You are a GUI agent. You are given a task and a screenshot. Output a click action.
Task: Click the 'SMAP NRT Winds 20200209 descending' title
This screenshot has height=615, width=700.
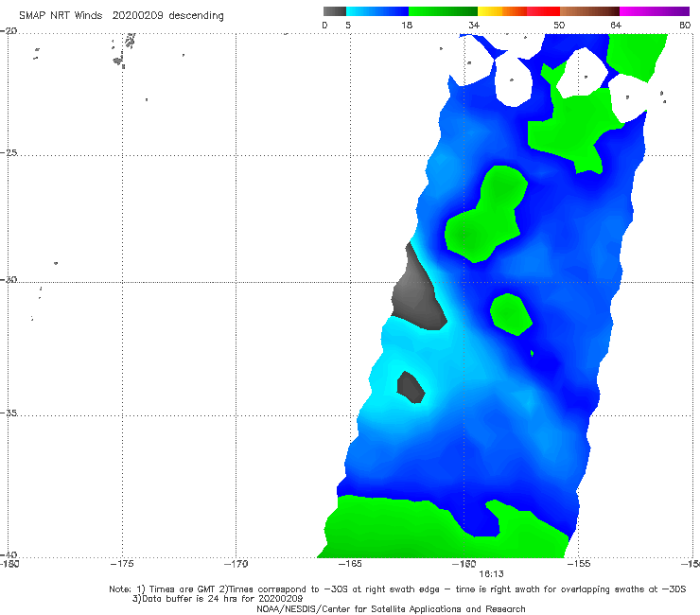tap(121, 16)
